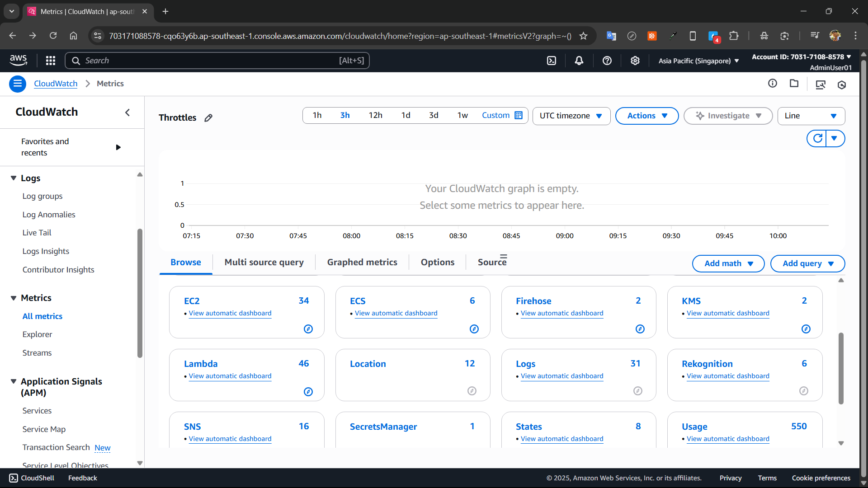Focus the AWS Search field
The height and width of the screenshot is (488, 868).
click(x=217, y=61)
